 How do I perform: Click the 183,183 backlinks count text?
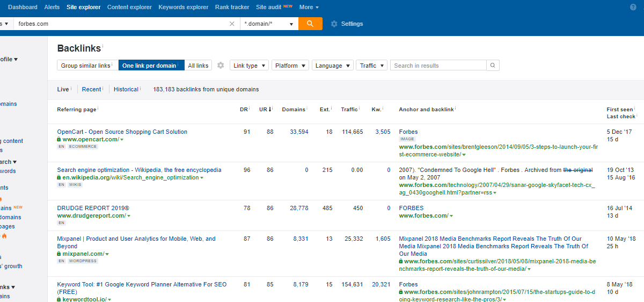(x=206, y=89)
